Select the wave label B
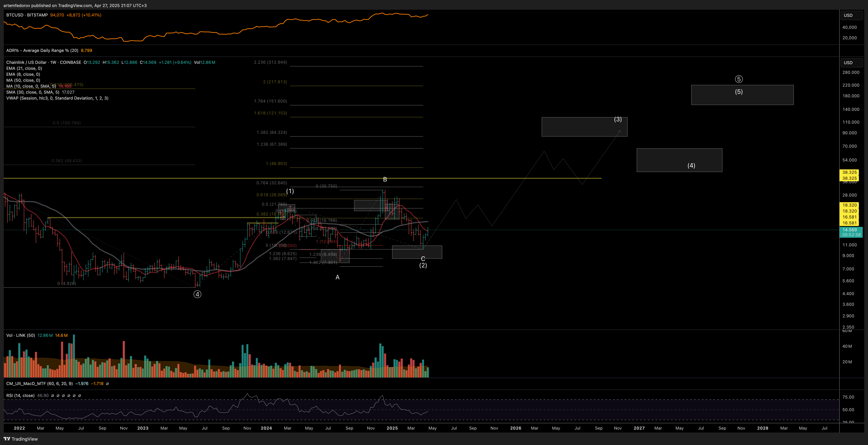This screenshot has width=868, height=445. coord(385,180)
